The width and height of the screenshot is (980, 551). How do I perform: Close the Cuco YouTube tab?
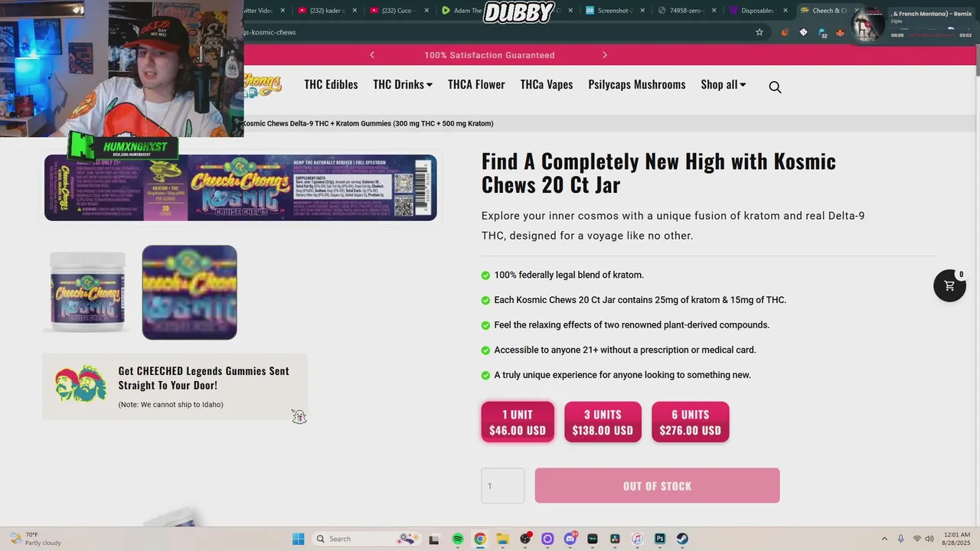click(426, 11)
